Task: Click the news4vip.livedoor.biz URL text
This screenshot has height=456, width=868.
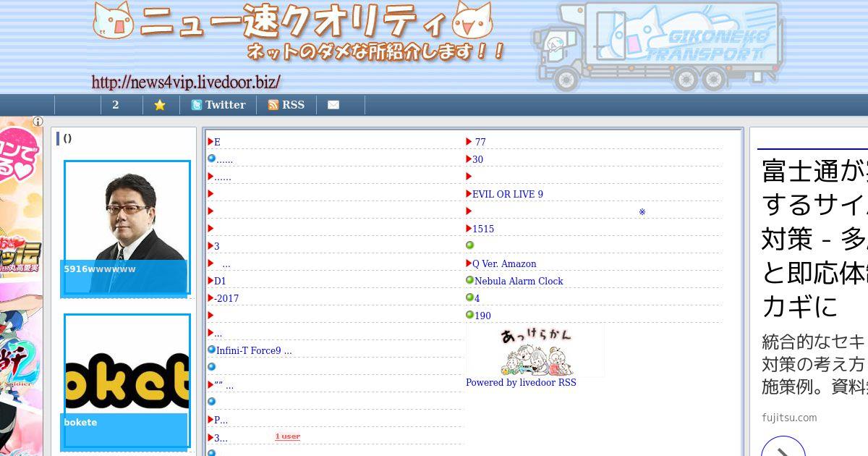Action: click(186, 82)
